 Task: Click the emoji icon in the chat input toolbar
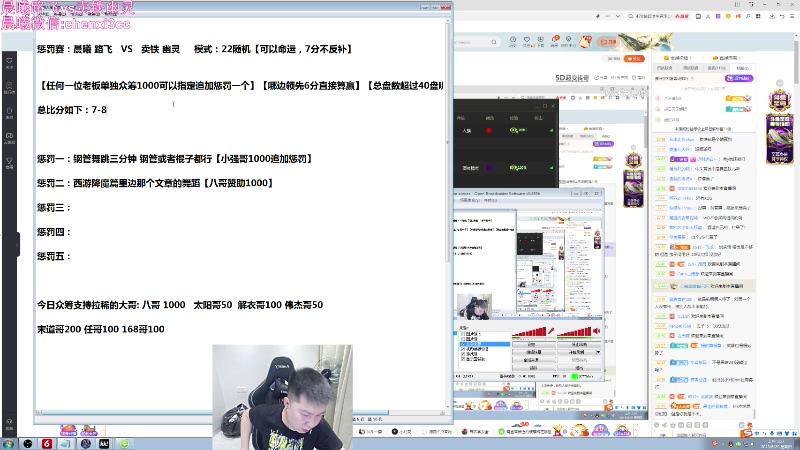[x=657, y=424]
